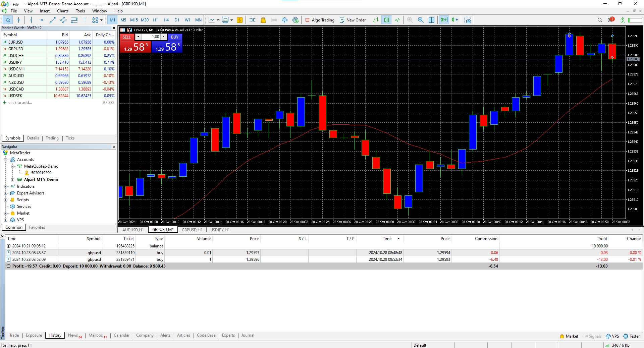Switch chart to bar chart mode
Viewport: 644px width, 348px height.
click(376, 20)
